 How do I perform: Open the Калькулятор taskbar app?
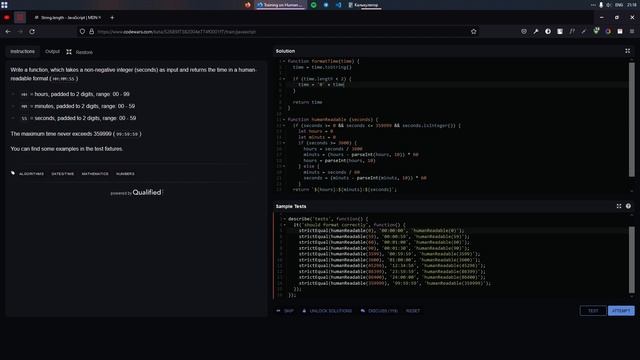click(x=363, y=5)
